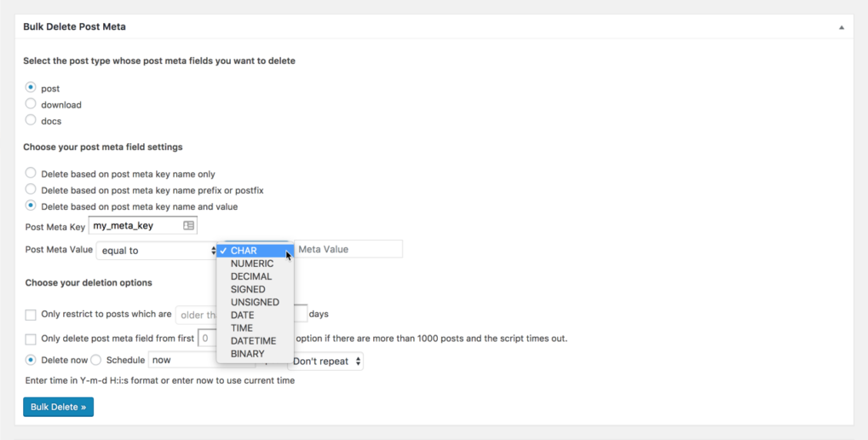The image size is (868, 440).
Task: Click the Post Meta Key input field
Action: pyautogui.click(x=143, y=225)
